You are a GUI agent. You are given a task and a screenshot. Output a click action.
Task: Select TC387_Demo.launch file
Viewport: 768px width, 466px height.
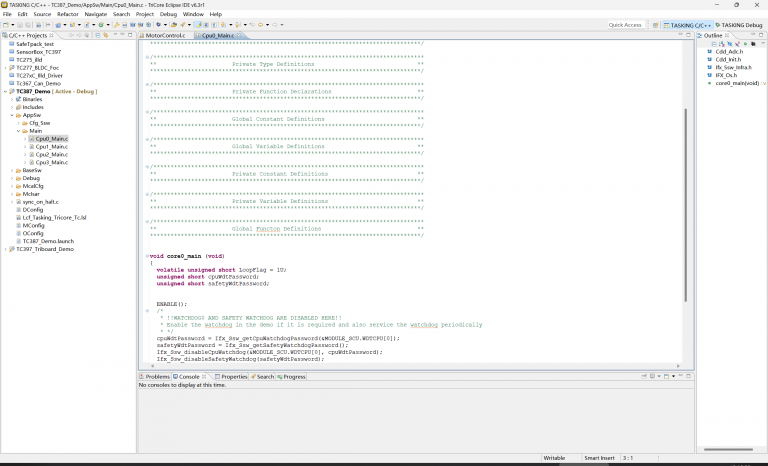coord(48,241)
